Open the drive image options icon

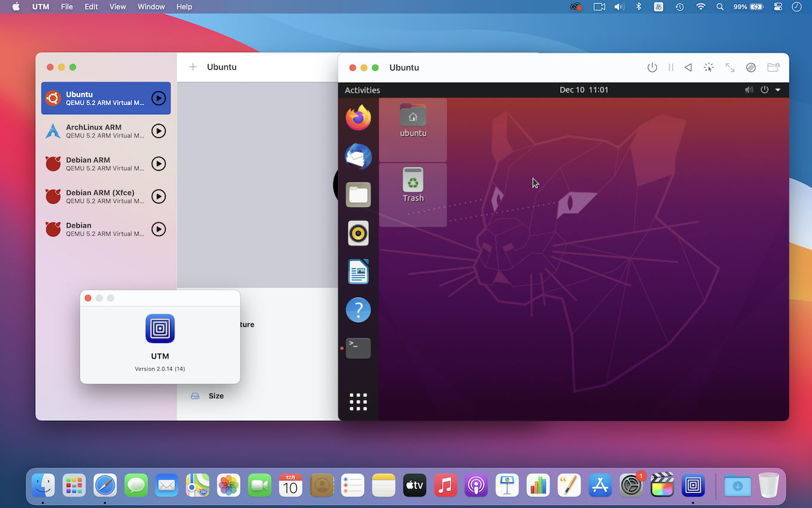coord(751,68)
